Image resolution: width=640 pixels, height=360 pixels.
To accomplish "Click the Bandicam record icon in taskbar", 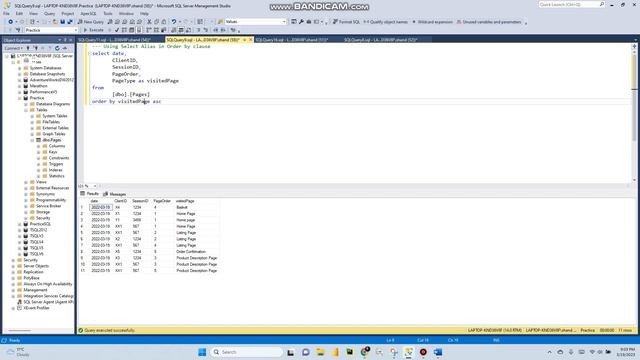I will 423,352.
